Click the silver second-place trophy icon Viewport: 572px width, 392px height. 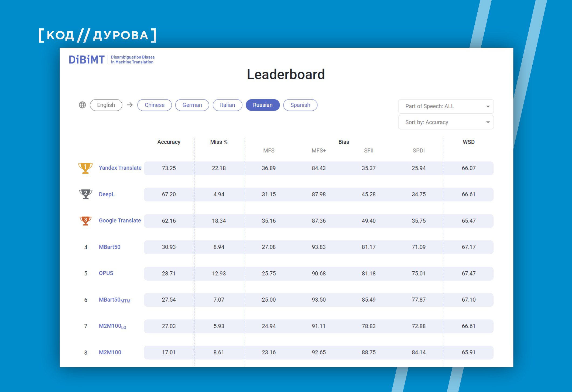85,194
